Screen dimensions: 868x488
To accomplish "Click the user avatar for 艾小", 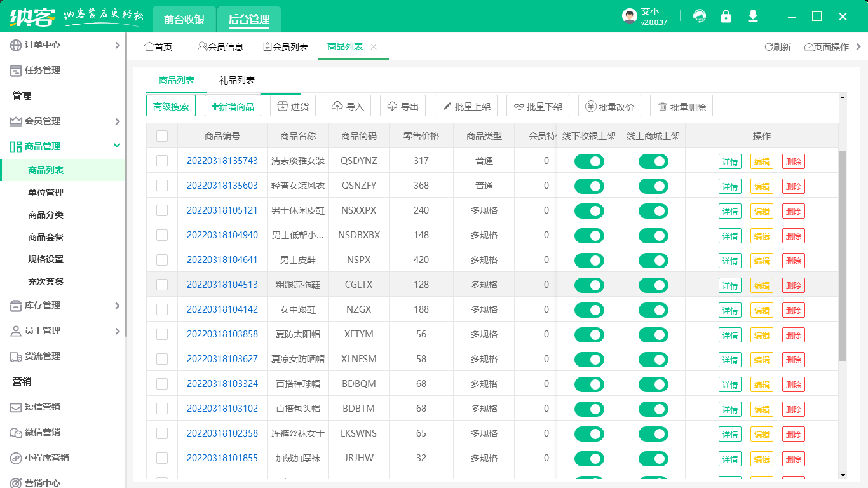I will [x=629, y=16].
